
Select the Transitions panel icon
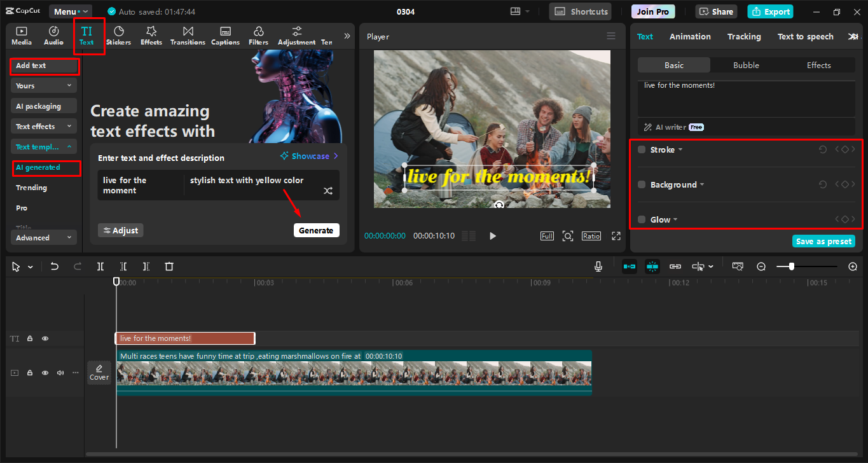pos(188,35)
